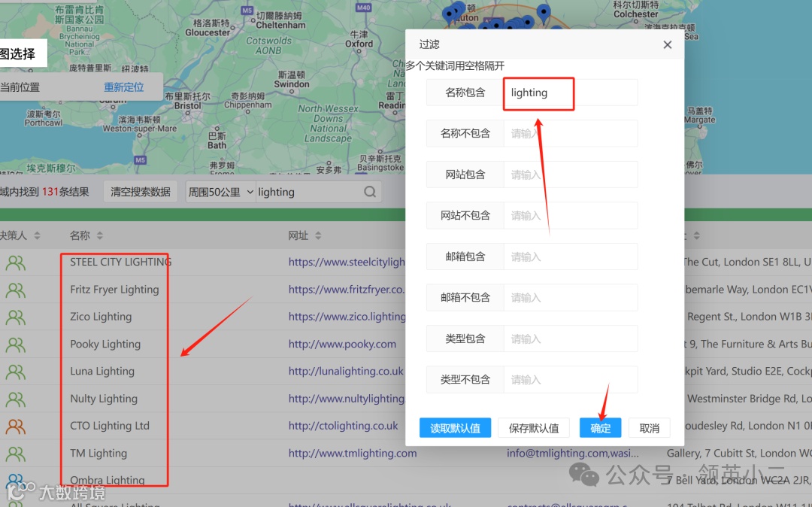Image resolution: width=812 pixels, height=507 pixels.
Task: Focus the 邮箱包含 input field
Action: (570, 257)
